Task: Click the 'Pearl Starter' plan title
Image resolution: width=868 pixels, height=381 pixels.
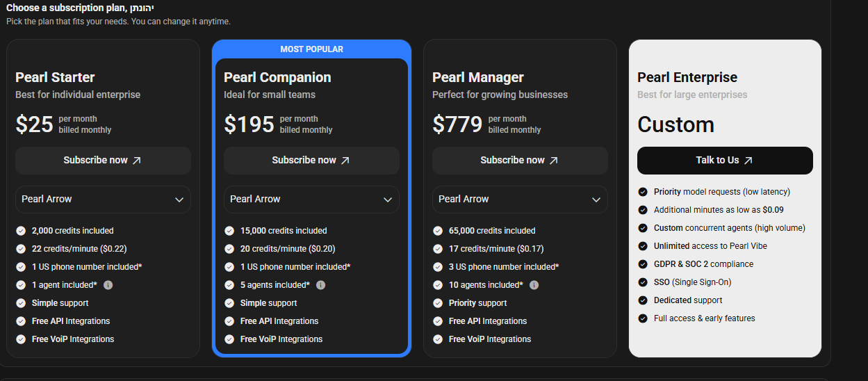Action: pos(55,77)
